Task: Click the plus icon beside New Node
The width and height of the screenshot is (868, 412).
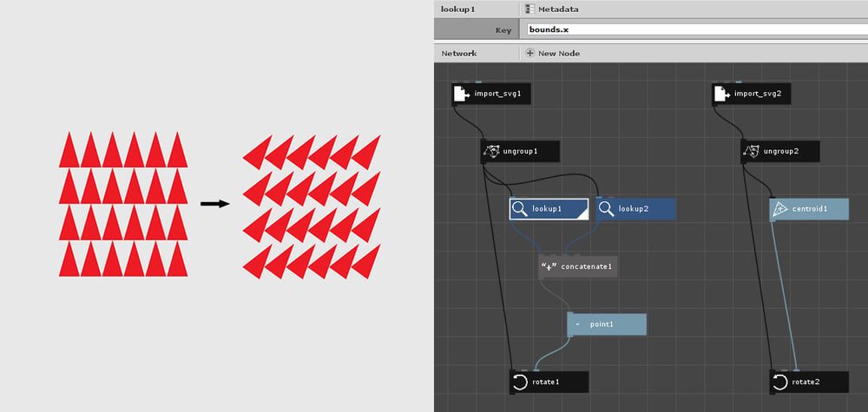Action: tap(529, 53)
